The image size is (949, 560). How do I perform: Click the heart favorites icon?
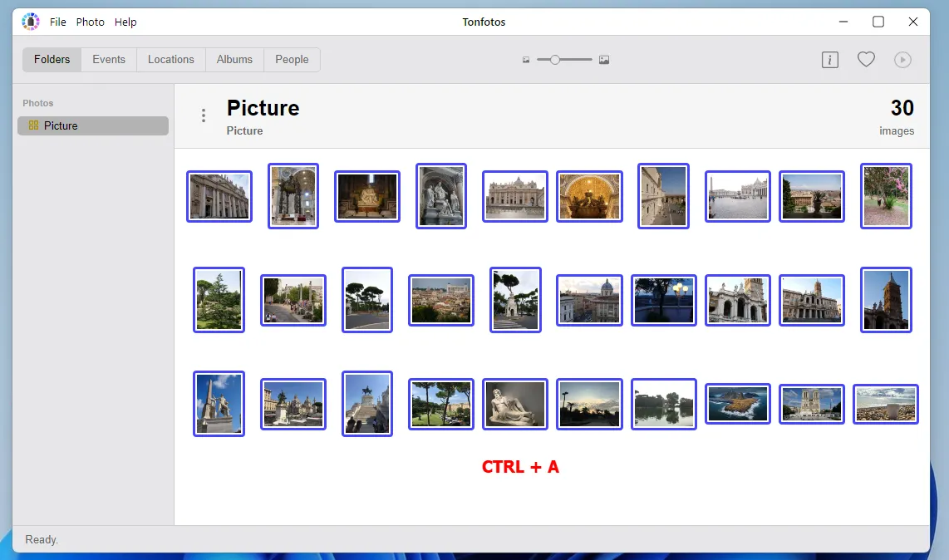(x=866, y=59)
